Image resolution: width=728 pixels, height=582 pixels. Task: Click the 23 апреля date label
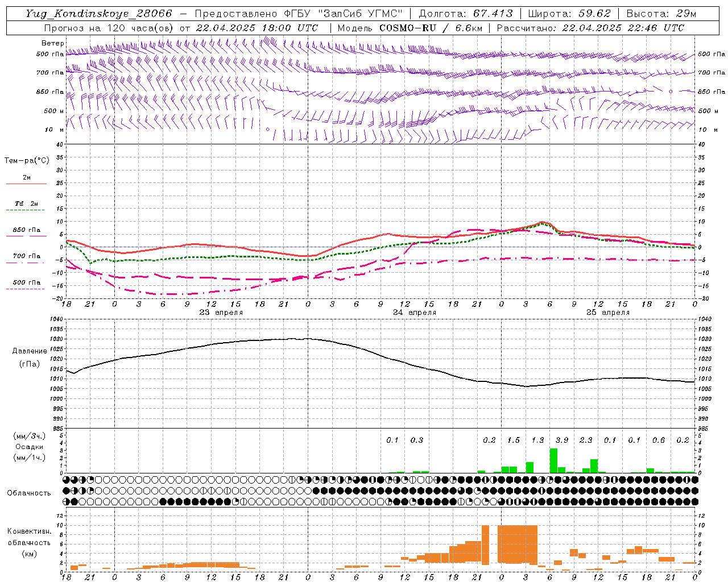(x=221, y=313)
